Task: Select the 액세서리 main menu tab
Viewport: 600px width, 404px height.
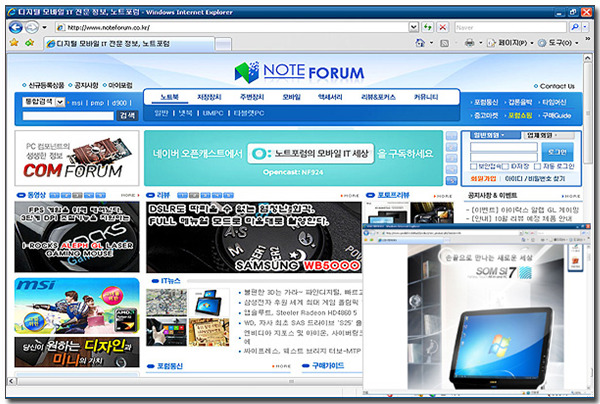Action: pyautogui.click(x=330, y=97)
